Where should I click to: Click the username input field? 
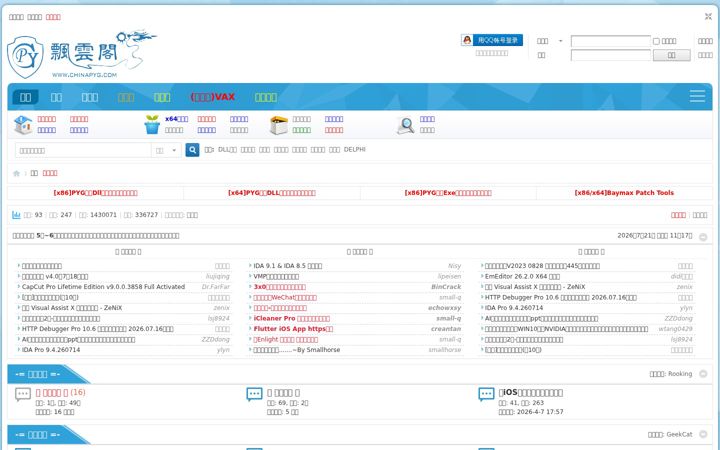point(610,41)
